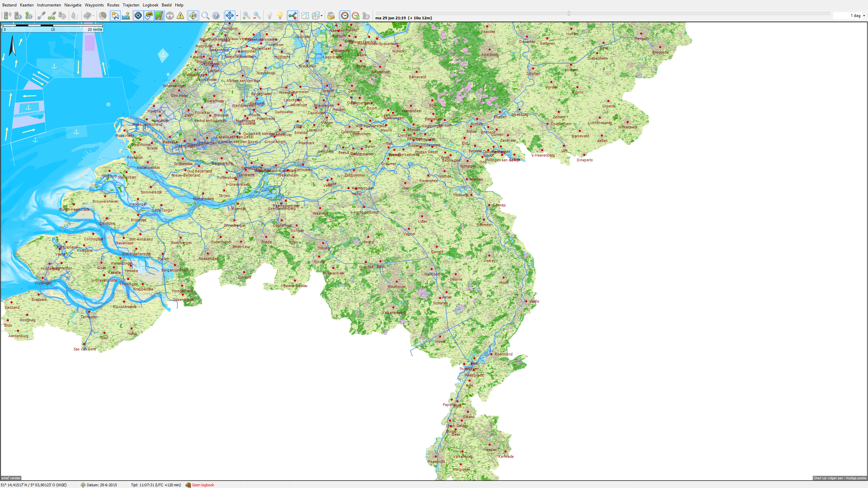Toggle the night mode moon icon
Viewport: 868px width, 488px height.
103,16
